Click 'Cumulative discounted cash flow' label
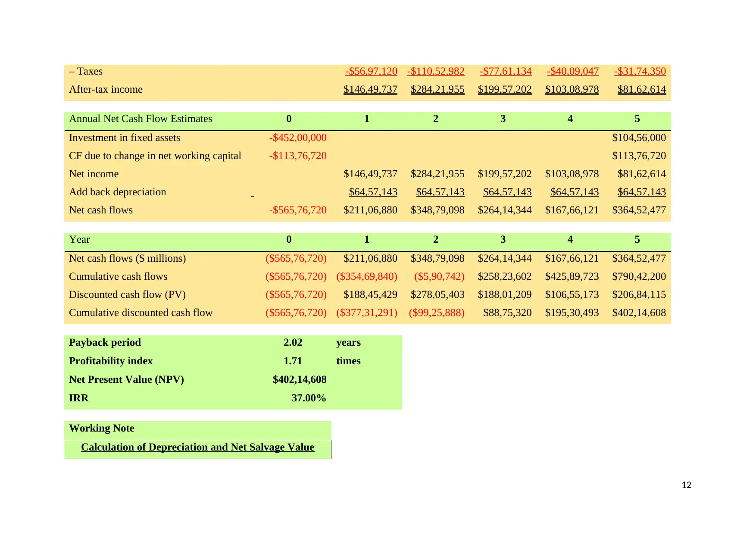 [x=141, y=313]
